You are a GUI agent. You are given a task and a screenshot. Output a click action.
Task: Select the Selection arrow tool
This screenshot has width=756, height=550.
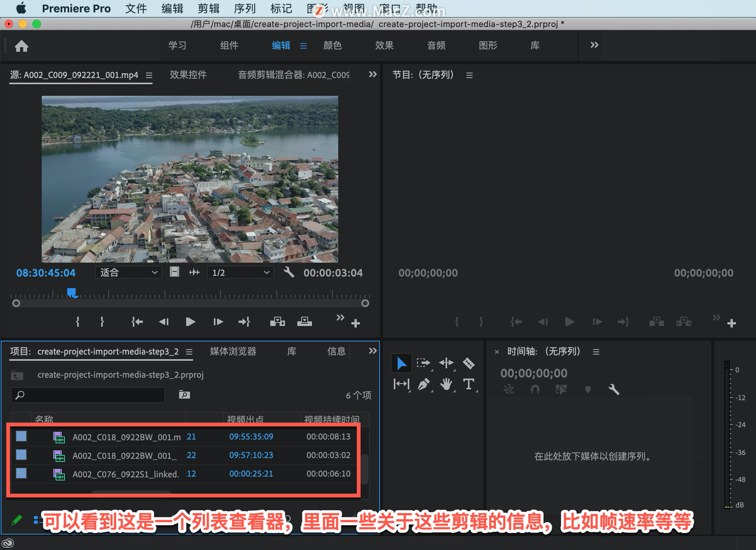tap(401, 363)
